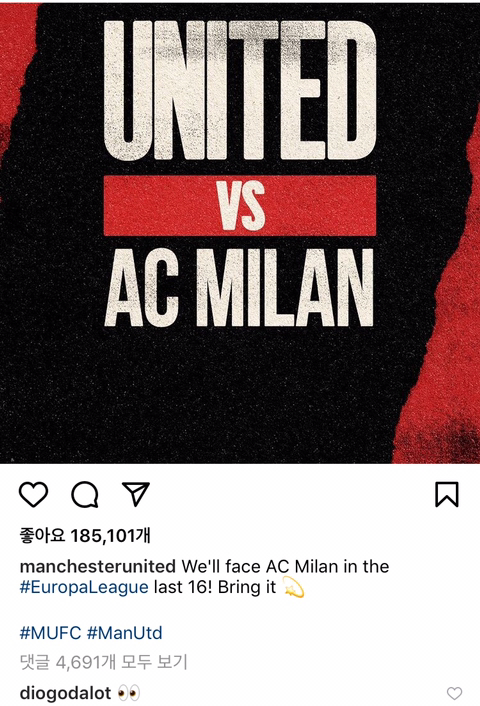This screenshot has height=706, width=480.
Task: Tap the AC MILAN text in the image
Action: (239, 287)
